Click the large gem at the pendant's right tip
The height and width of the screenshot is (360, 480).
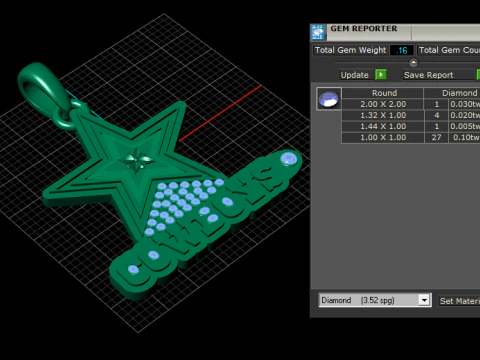pyautogui.click(x=289, y=159)
